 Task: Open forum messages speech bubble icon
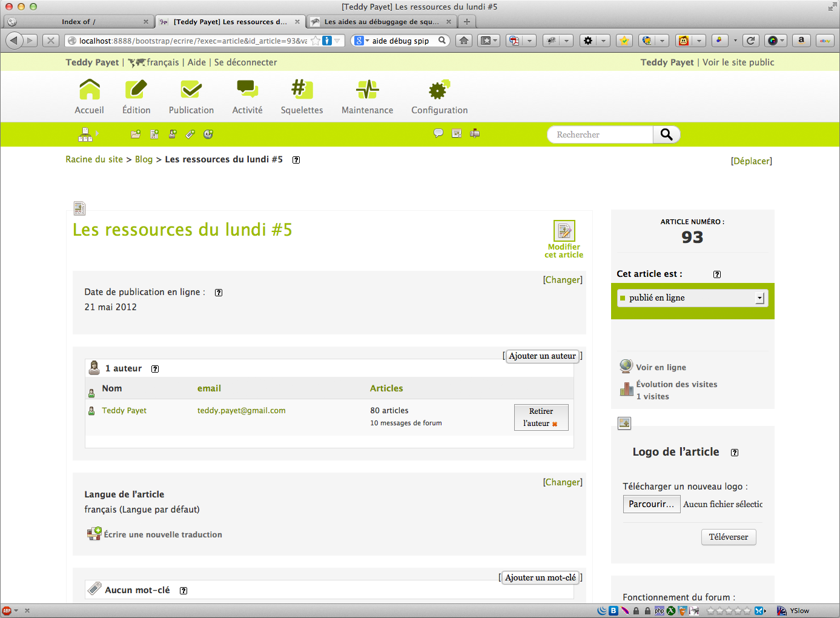pos(438,133)
